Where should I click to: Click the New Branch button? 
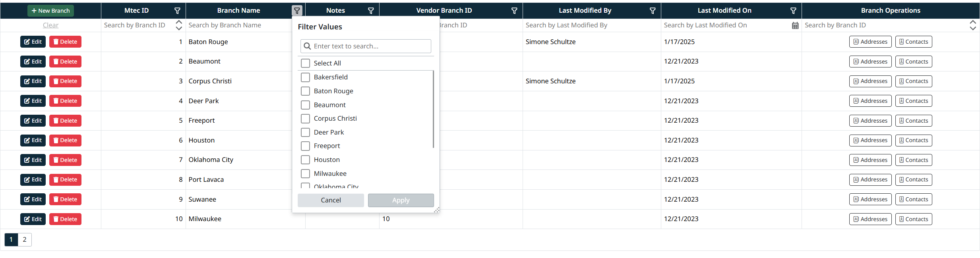click(50, 11)
